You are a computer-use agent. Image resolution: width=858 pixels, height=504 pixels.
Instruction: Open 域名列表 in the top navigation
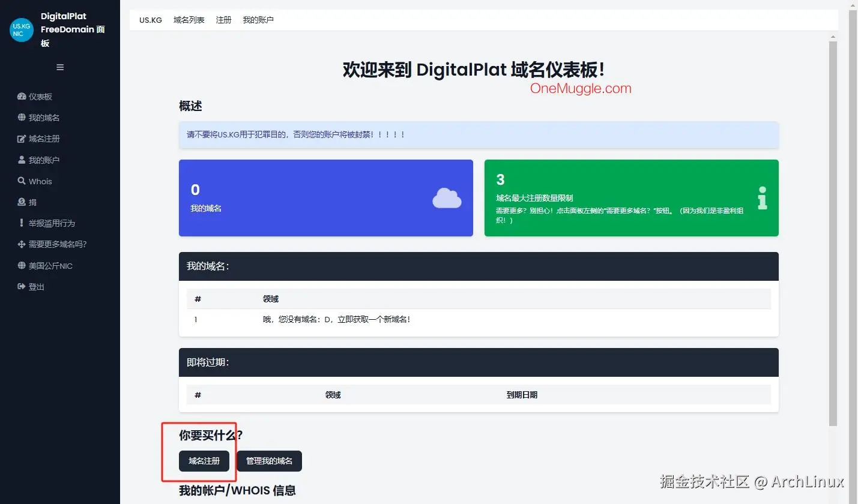pyautogui.click(x=189, y=20)
